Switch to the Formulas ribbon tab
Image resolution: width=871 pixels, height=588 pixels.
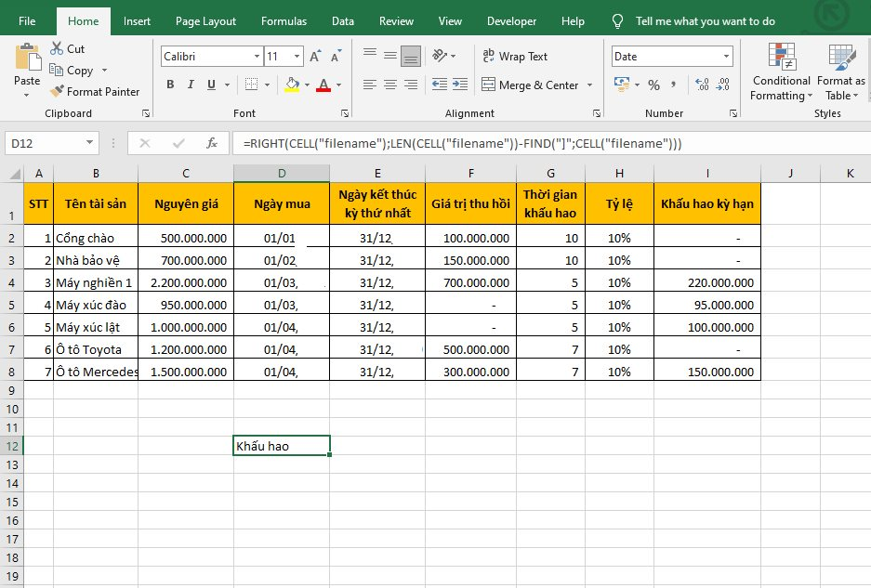pos(284,21)
